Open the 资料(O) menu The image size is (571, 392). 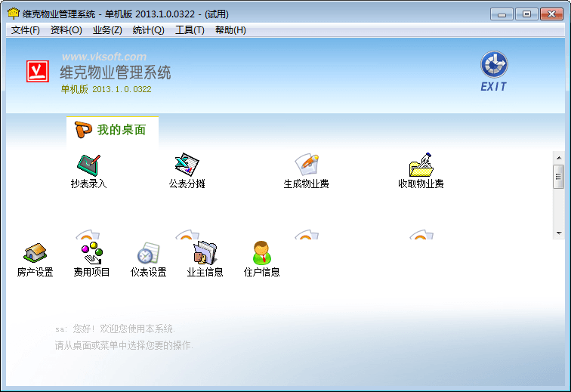66,30
